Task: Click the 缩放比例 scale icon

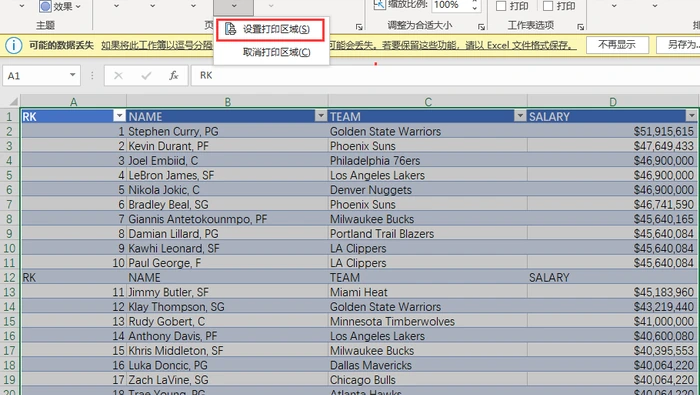Action: click(379, 5)
